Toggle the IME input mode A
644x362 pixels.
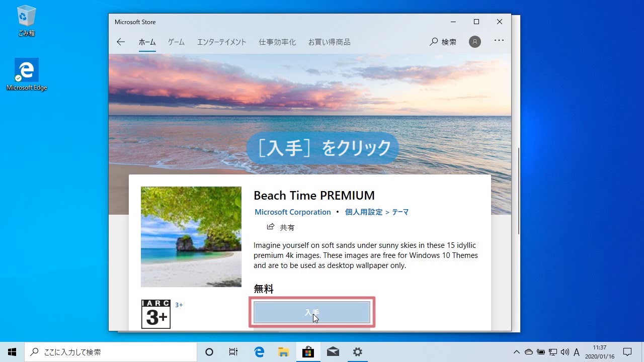coord(577,352)
